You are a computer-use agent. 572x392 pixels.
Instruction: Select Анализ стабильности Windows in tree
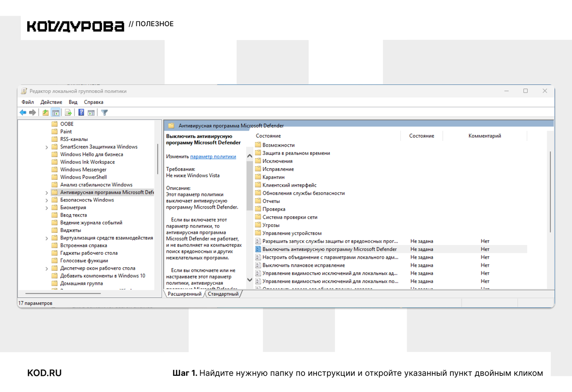click(x=96, y=185)
